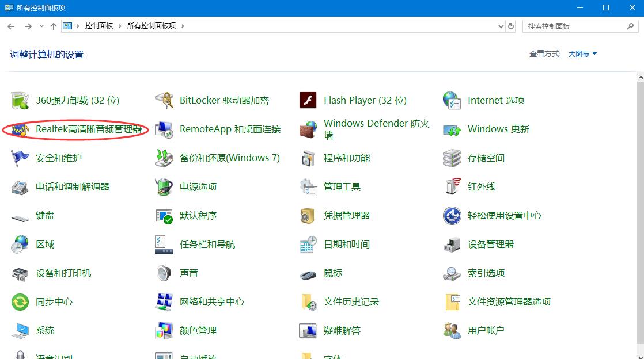Open the 设备管理器 icon
Screen dimensions: 644x359
click(452, 245)
